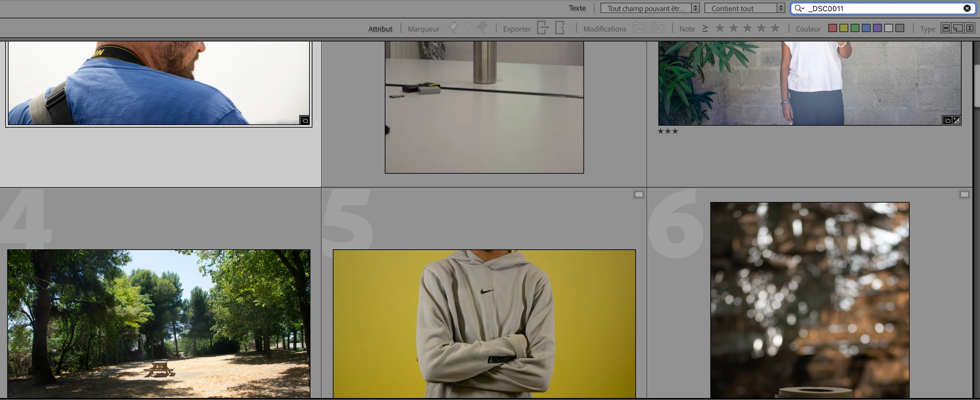
Task: Filter photos without modifications
Action: pos(658,28)
